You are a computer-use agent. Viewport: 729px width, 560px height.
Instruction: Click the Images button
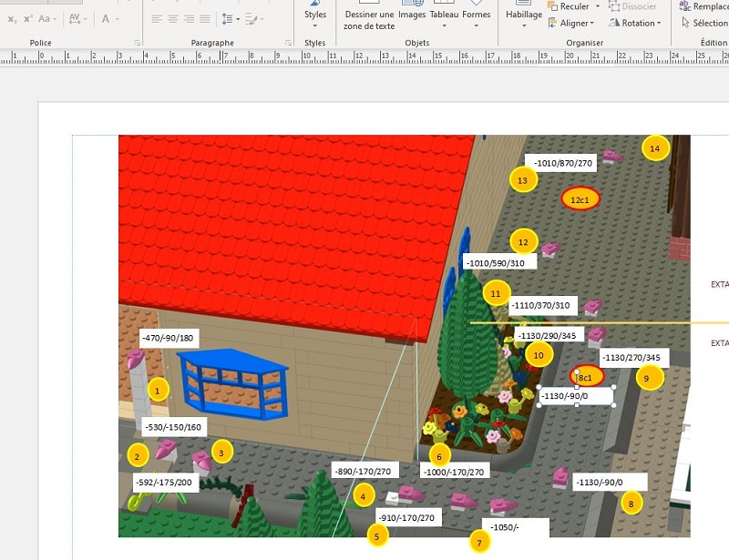412,12
